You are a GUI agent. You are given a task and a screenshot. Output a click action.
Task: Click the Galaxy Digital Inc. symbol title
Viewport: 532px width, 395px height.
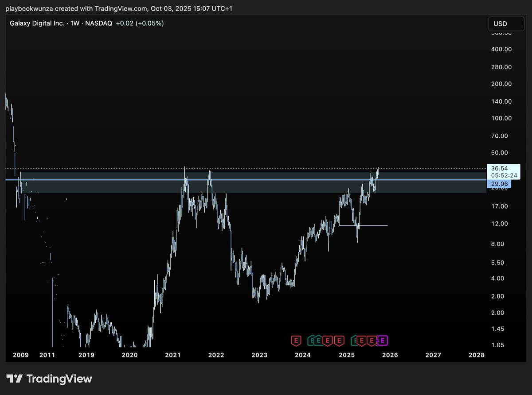[x=37, y=23]
